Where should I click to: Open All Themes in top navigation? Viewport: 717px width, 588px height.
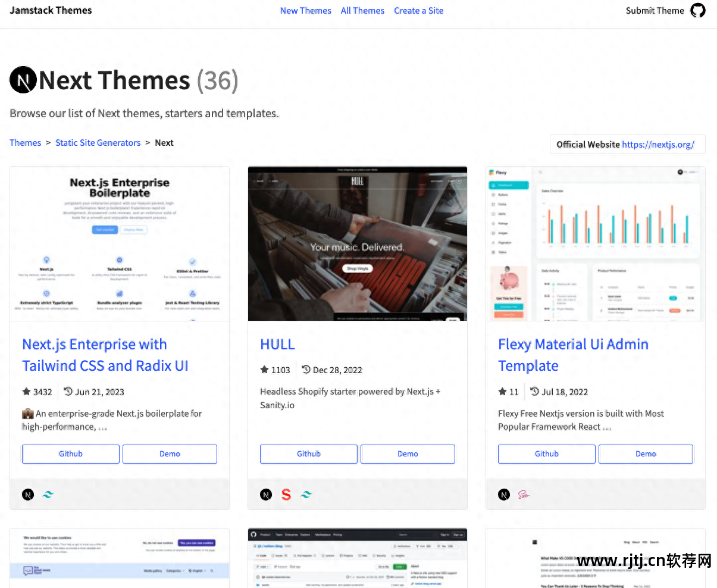(362, 11)
